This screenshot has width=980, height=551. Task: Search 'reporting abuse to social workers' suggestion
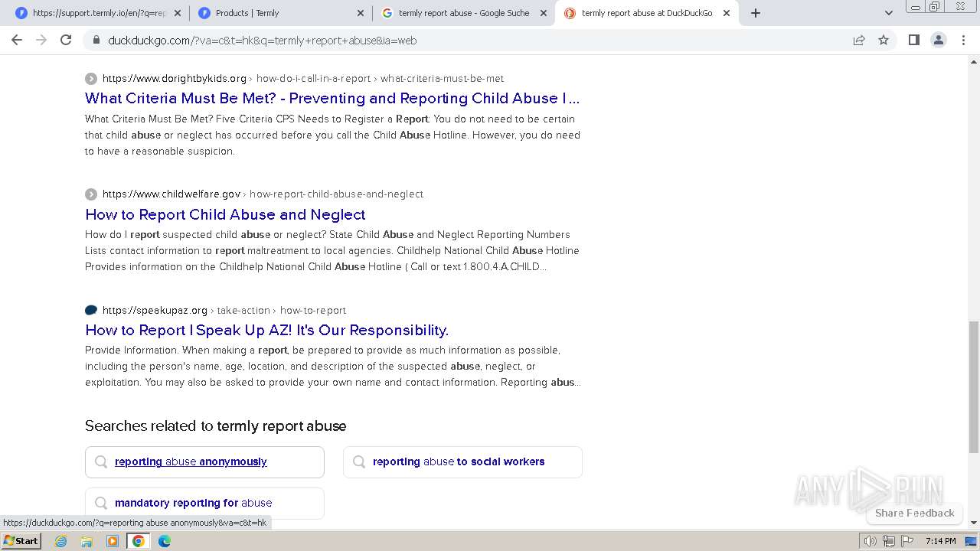click(462, 461)
